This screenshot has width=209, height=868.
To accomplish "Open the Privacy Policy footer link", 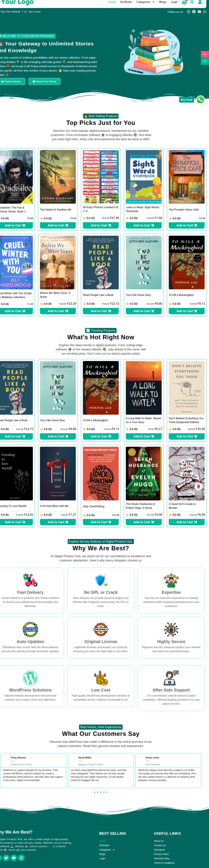I will pos(161,854).
